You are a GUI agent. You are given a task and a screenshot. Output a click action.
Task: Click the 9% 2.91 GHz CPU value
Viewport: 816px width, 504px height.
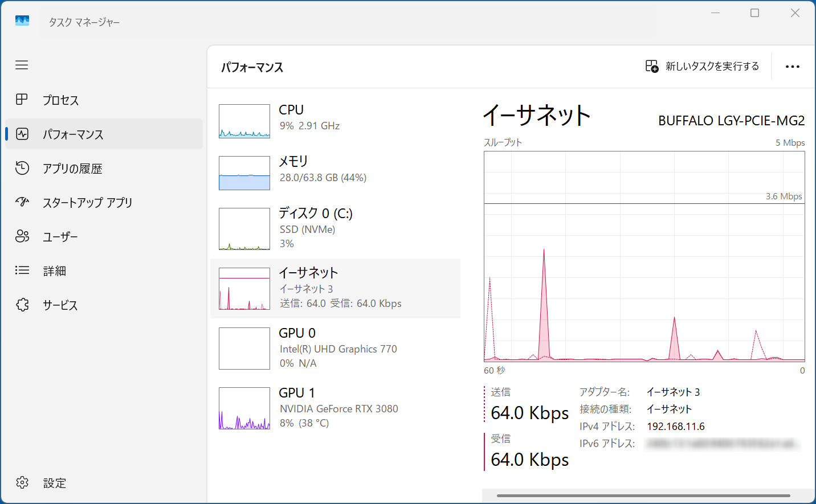coord(309,126)
